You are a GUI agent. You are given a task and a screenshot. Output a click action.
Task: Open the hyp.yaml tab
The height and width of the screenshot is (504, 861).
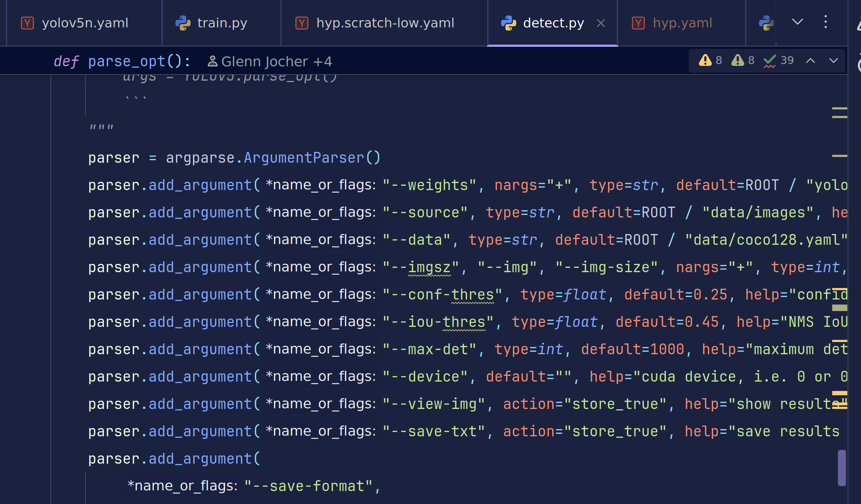coord(682,23)
